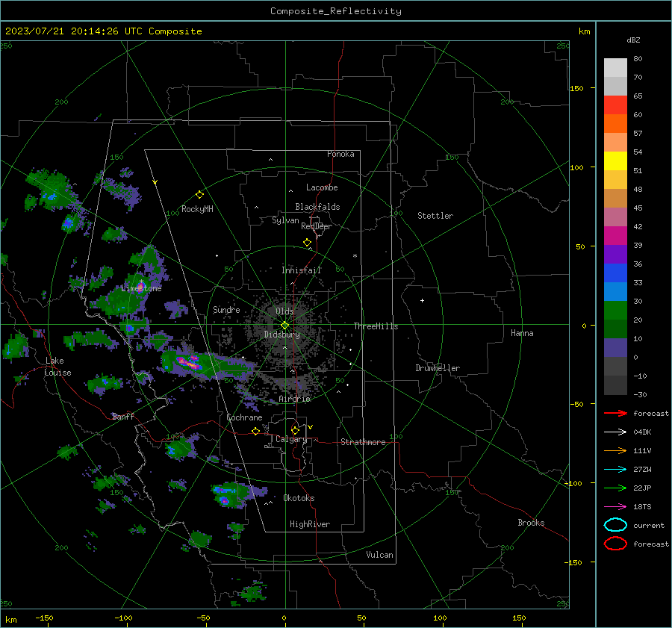Click the Ponoka label
Image resolution: width=672 pixels, height=628 pixels.
(340, 154)
